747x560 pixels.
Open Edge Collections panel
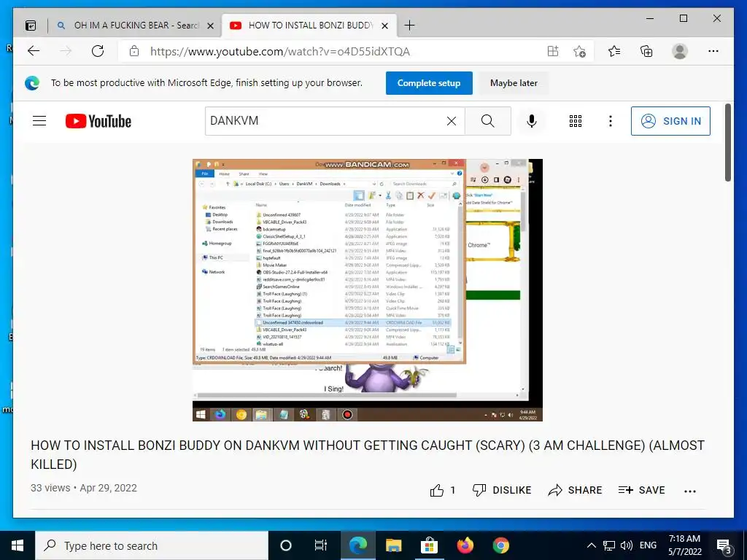pos(646,52)
